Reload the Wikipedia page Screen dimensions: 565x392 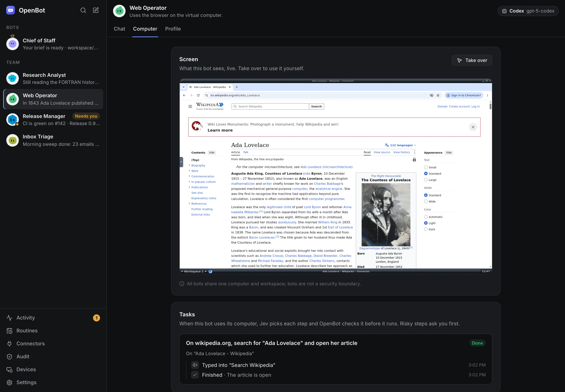pyautogui.click(x=198, y=95)
